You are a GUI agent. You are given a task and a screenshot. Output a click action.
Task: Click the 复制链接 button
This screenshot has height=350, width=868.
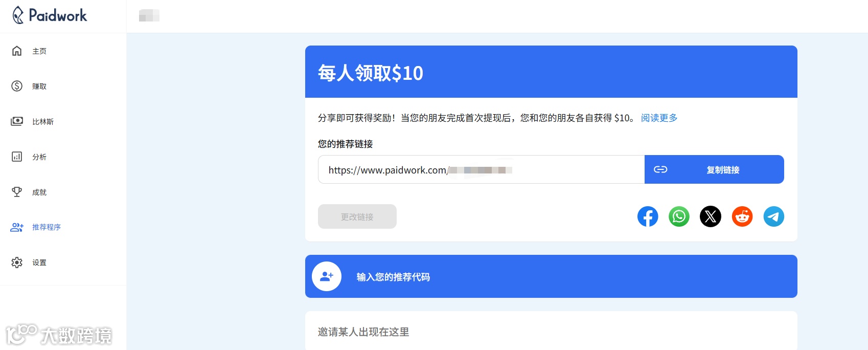714,169
